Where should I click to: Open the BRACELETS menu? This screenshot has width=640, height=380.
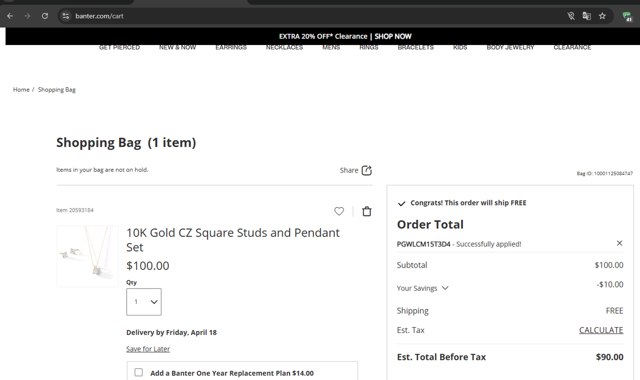point(416,47)
